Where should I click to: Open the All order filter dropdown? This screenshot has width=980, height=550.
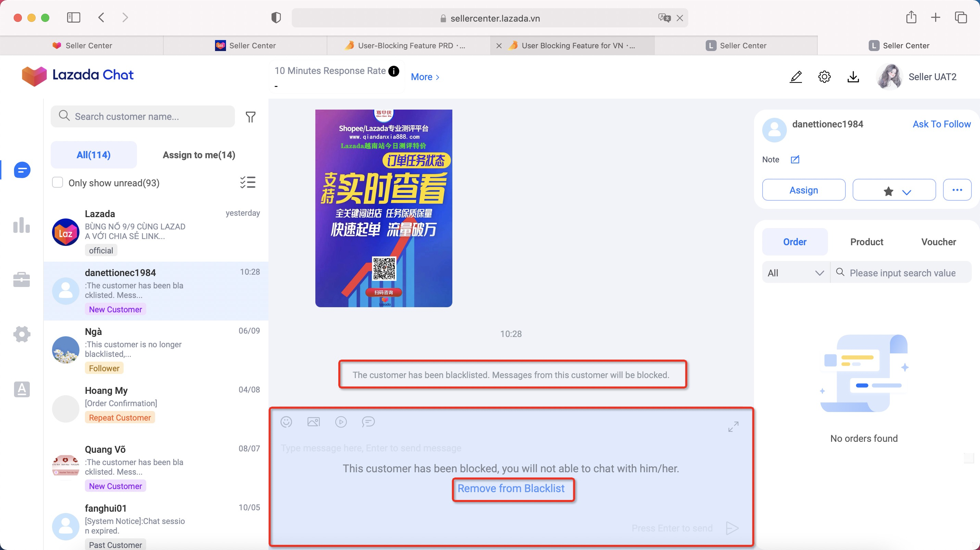[795, 272]
